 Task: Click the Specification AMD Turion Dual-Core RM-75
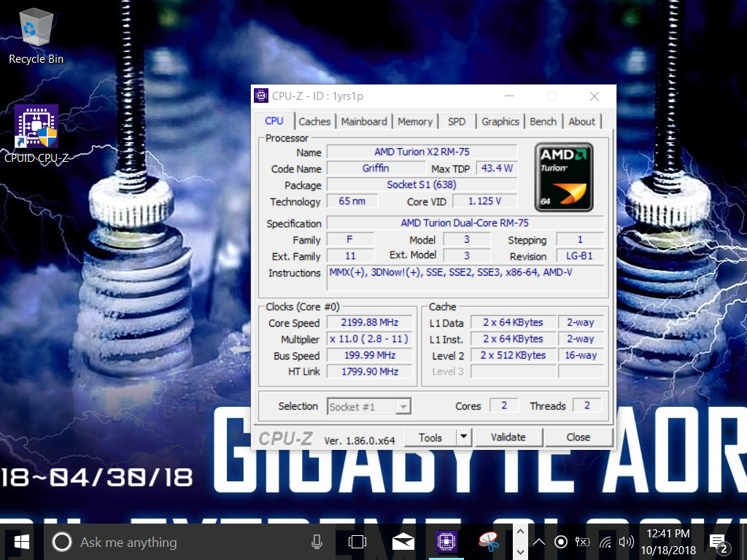click(465, 223)
